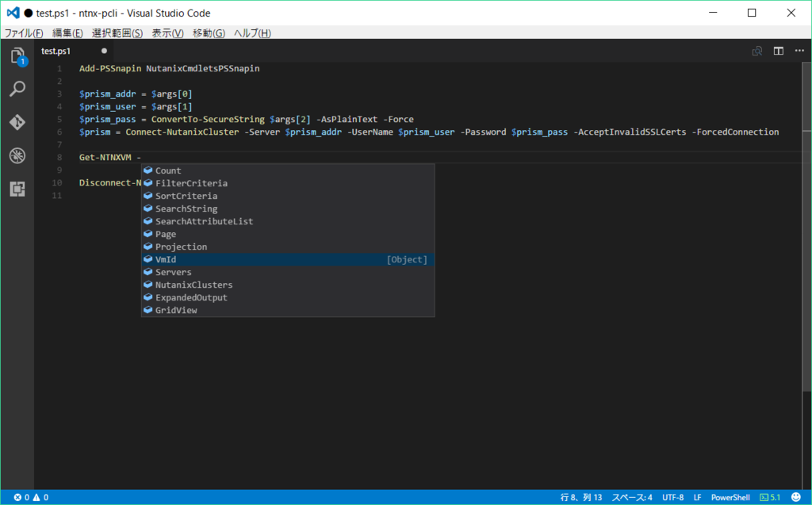Viewport: 812px width, 505px height.
Task: Choose ExpandedOutput from the suggestion list
Action: [288, 297]
